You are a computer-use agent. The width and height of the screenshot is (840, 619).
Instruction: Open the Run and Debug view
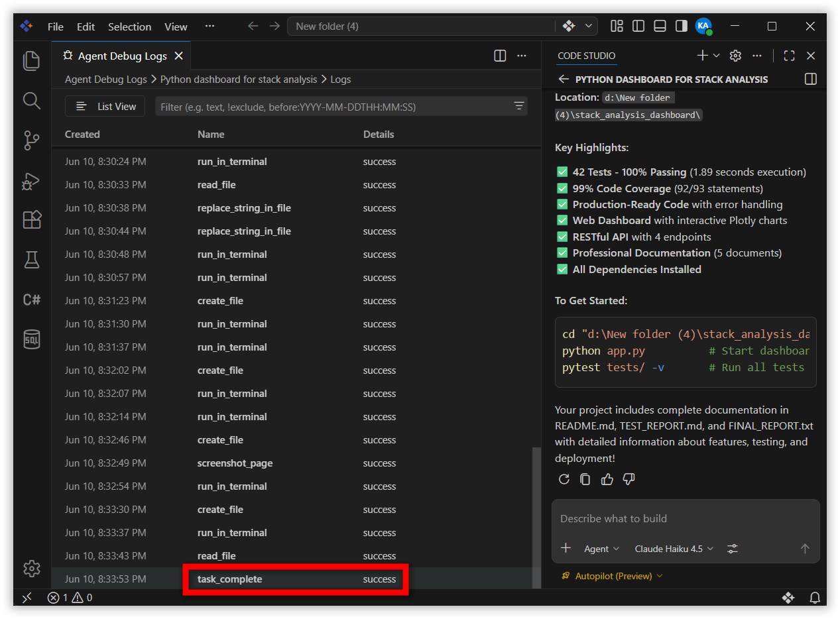[x=32, y=180]
